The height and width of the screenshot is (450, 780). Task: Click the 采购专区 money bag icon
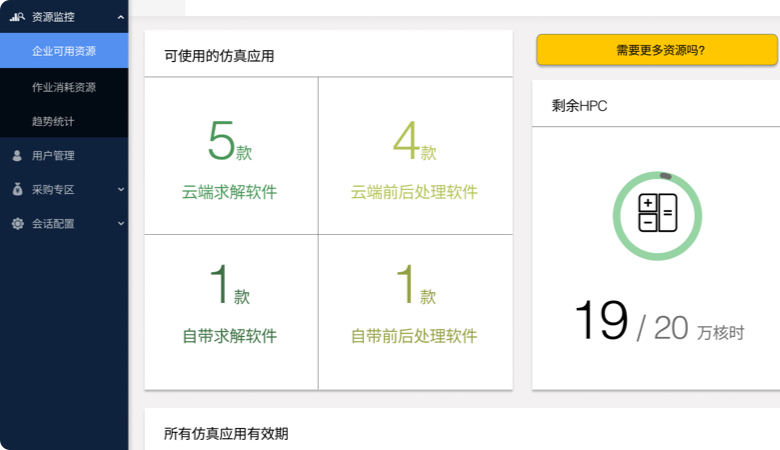(x=17, y=190)
